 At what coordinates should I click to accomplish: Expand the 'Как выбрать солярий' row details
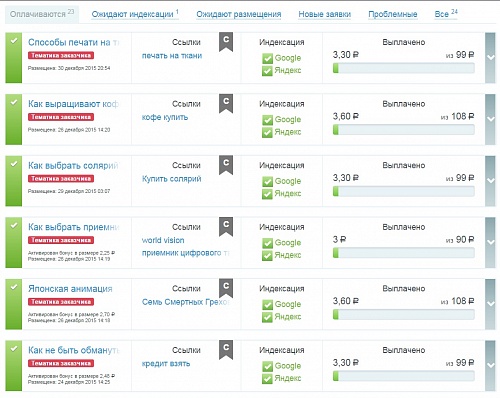pos(490,181)
